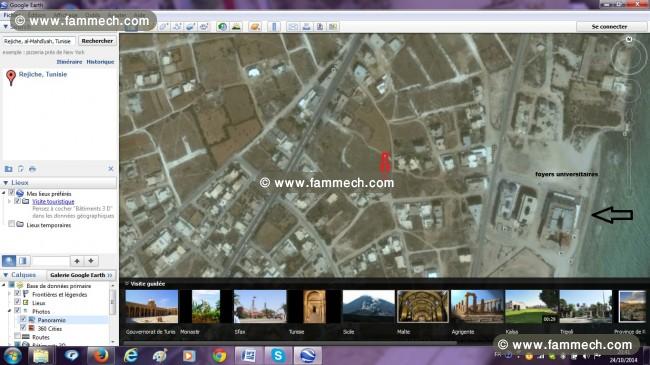This screenshot has height=365, width=650.
Task: Open the Galerie Google Earth button
Action: [81, 275]
